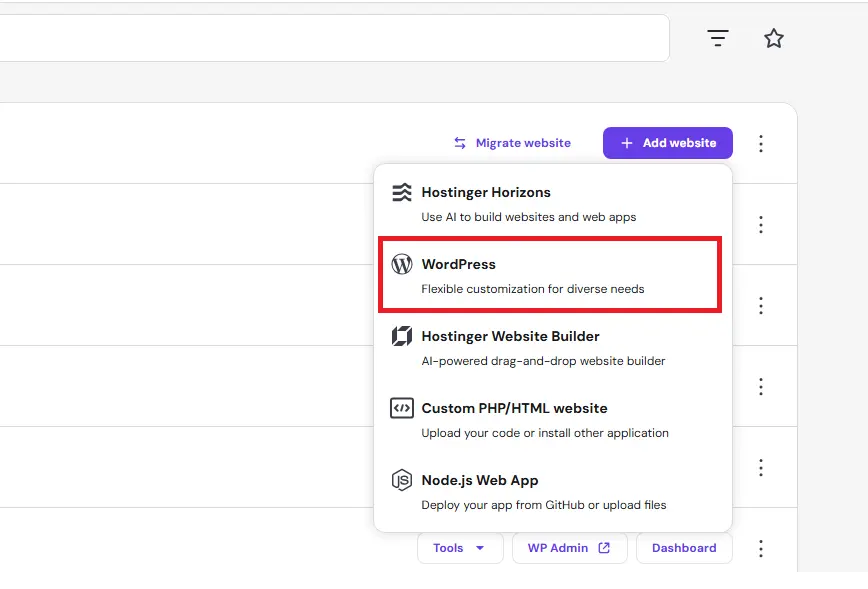Image resolution: width=868 pixels, height=589 pixels.
Task: Click the migrate arrows icon beside Migrate website
Action: (x=459, y=142)
